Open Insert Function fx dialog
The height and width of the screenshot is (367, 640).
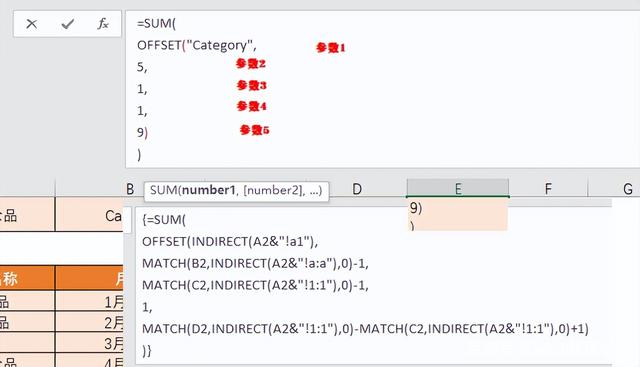103,24
